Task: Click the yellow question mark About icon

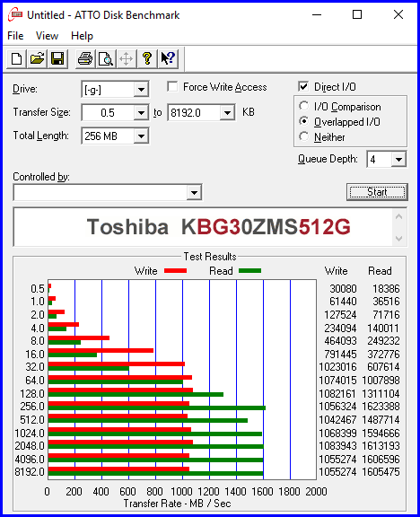Action: click(x=147, y=59)
